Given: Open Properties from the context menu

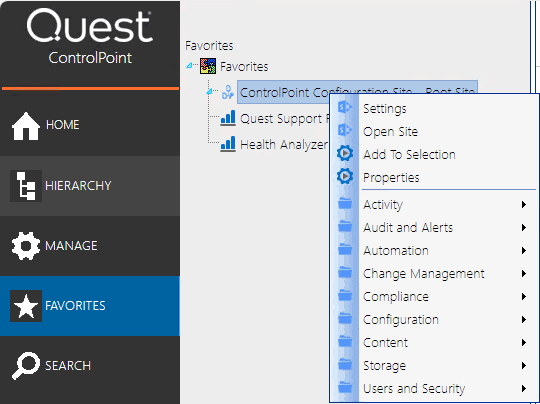Looking at the screenshot, I should 434,178.
